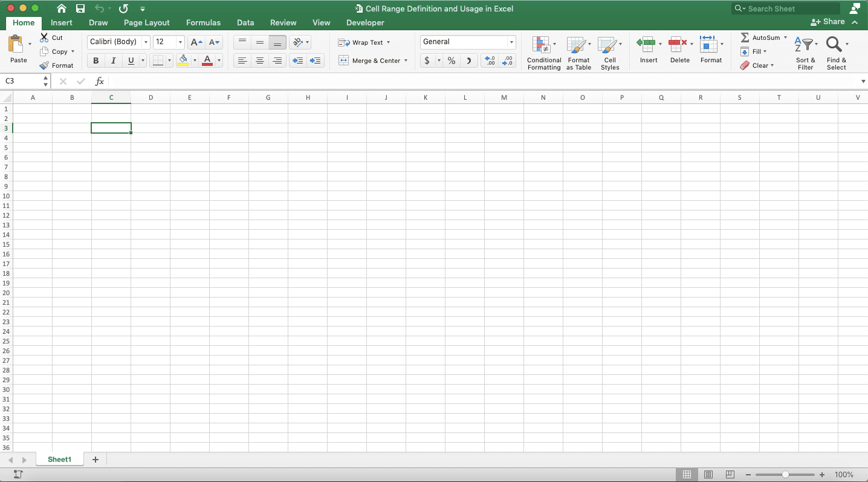
Task: Click the Home icon in title bar
Action: pyautogui.click(x=62, y=8)
